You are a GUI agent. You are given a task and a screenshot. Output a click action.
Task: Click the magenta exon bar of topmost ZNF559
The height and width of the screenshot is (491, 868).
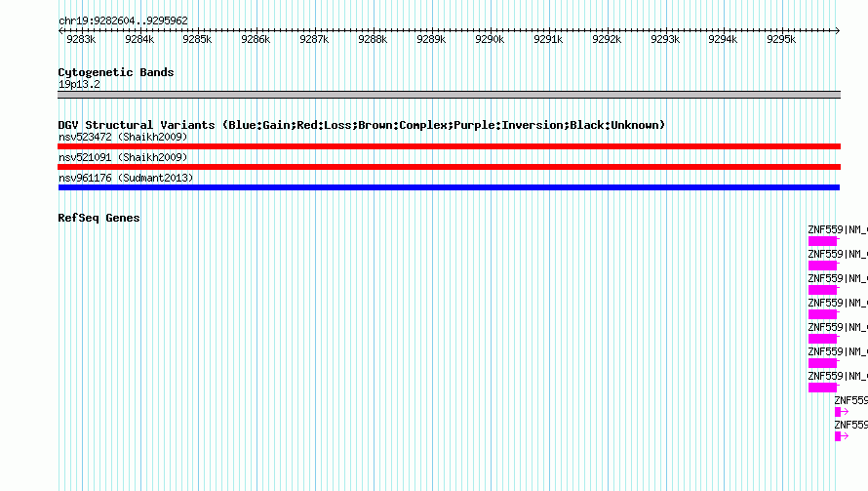tap(822, 241)
